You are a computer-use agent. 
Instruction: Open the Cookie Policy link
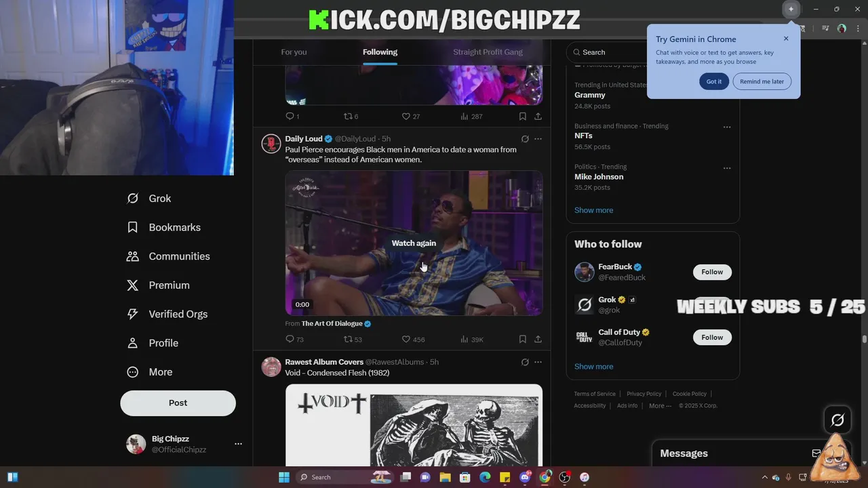tap(690, 394)
